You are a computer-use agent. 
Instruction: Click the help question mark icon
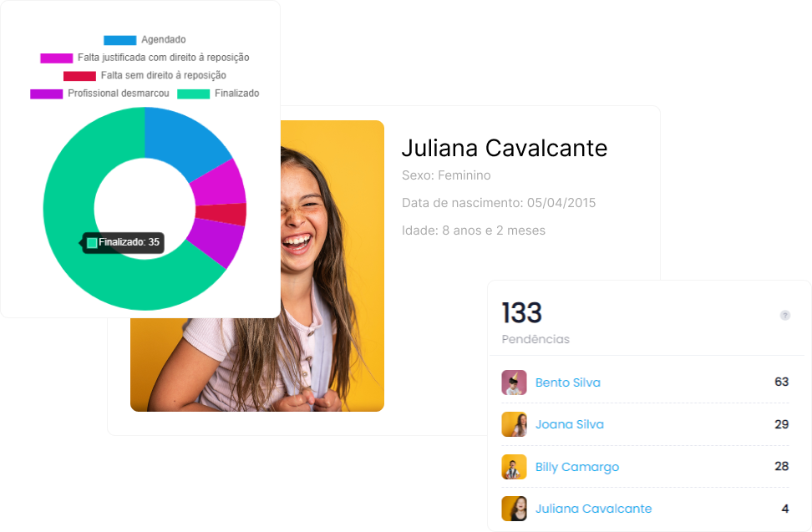784,315
